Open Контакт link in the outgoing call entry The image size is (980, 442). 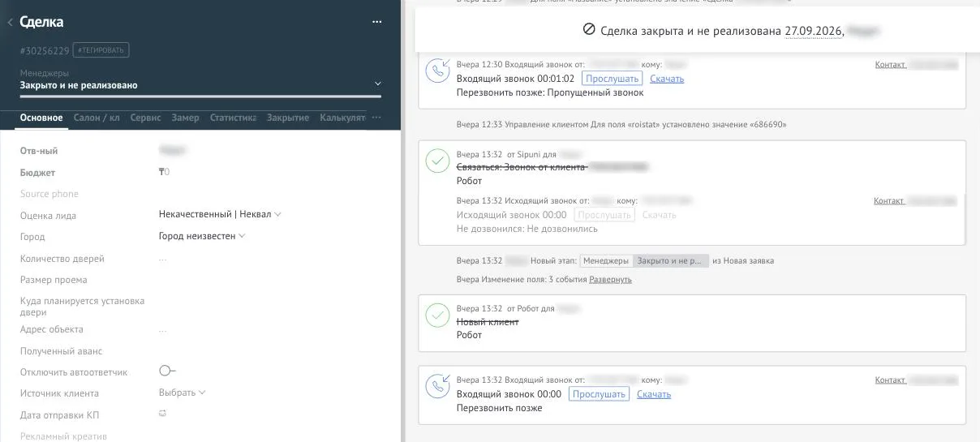[889, 200]
